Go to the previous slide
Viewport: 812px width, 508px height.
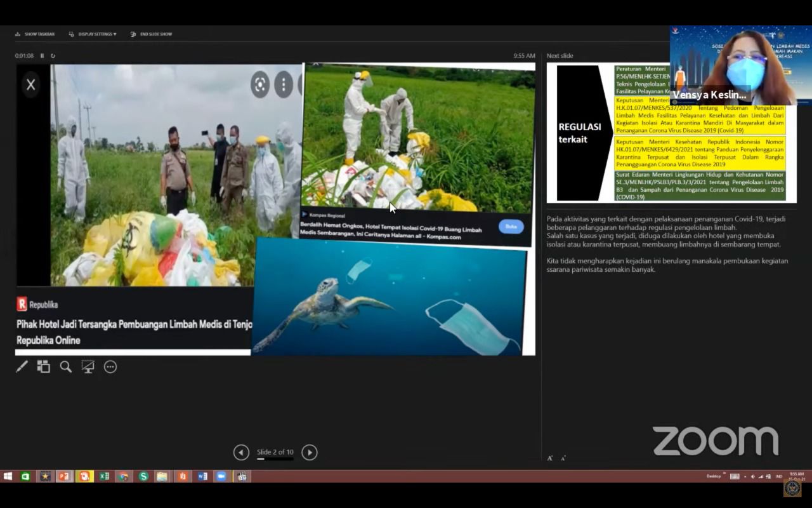(x=241, y=452)
